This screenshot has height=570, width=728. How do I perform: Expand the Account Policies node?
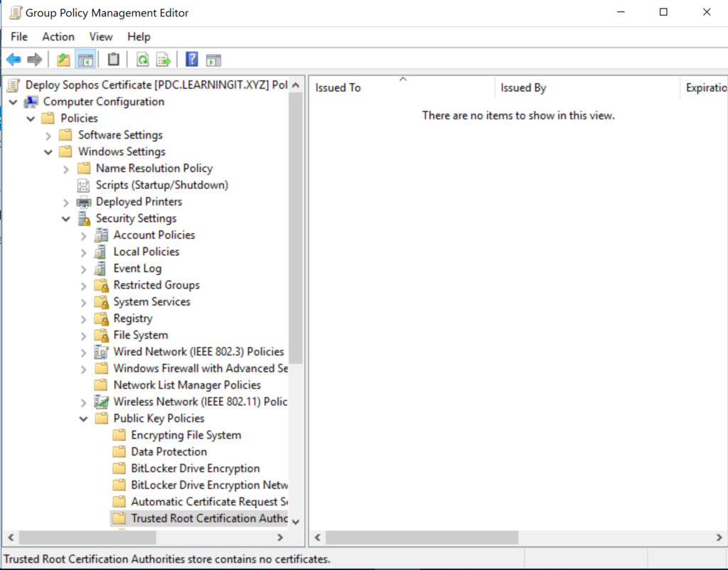pyautogui.click(x=84, y=236)
